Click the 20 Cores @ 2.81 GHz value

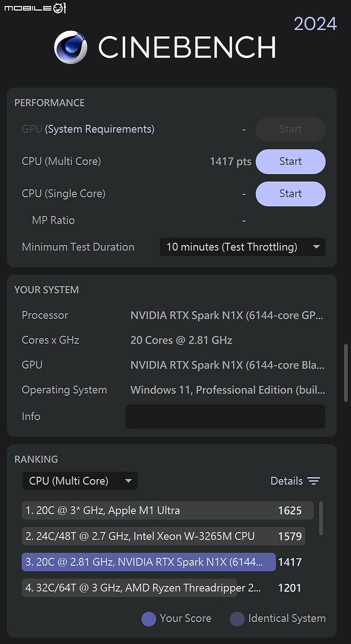181,340
